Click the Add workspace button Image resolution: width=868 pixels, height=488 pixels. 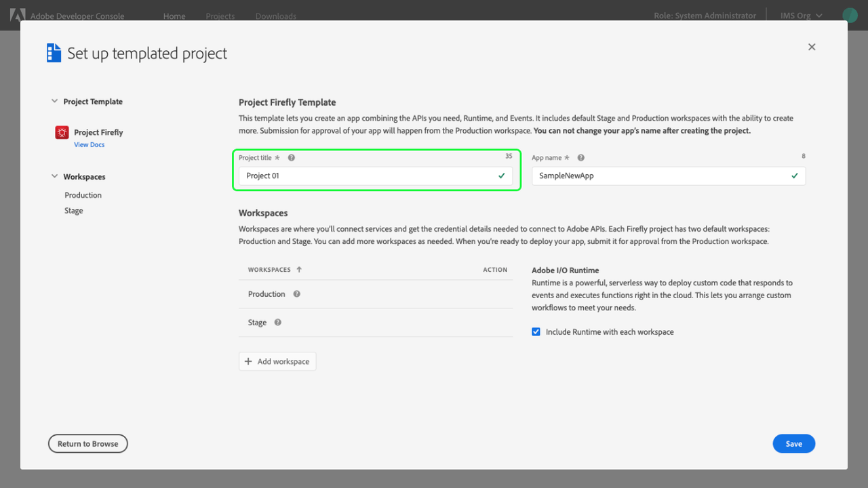[277, 361]
